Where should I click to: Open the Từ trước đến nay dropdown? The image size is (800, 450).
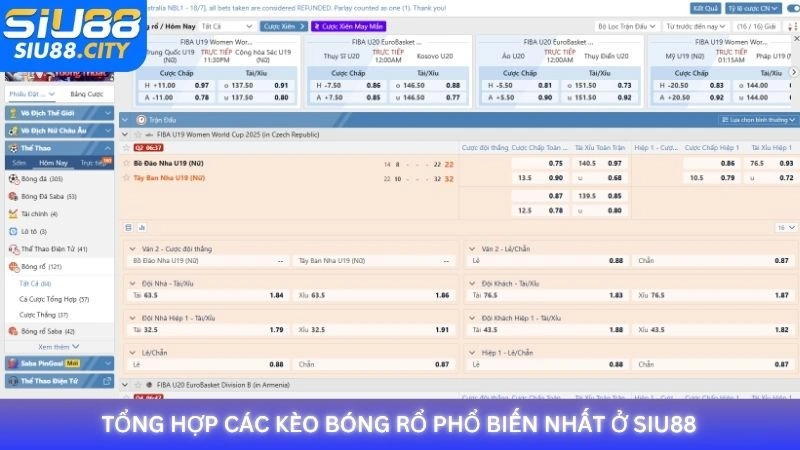pos(696,26)
